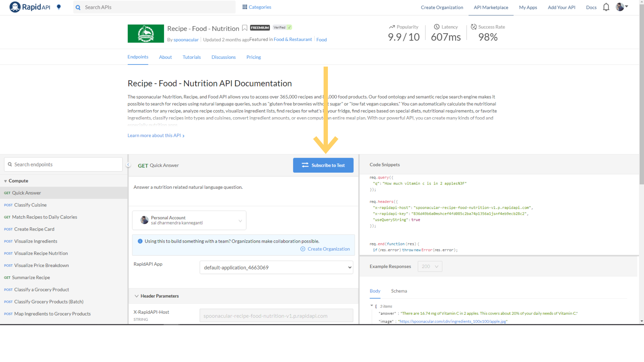Click the lightbulb icon beside RapidAPI logo
This screenshot has width=644, height=362.
pos(59,7)
